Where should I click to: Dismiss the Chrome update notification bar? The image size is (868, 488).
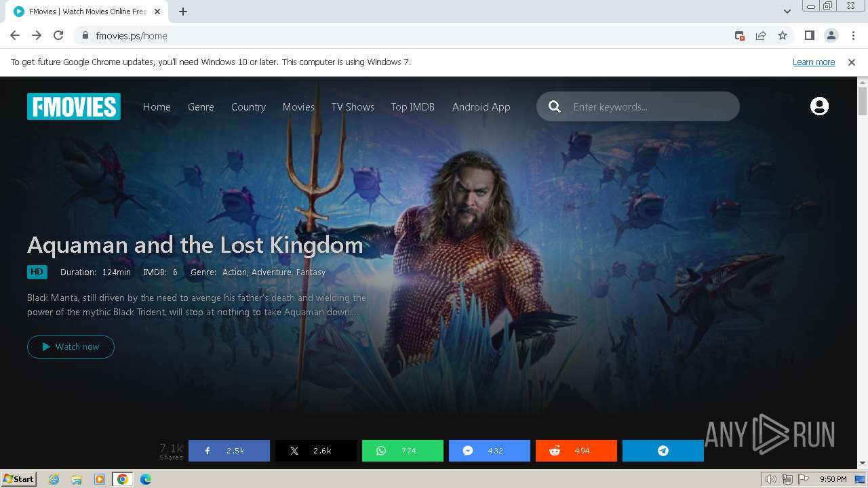pos(852,62)
